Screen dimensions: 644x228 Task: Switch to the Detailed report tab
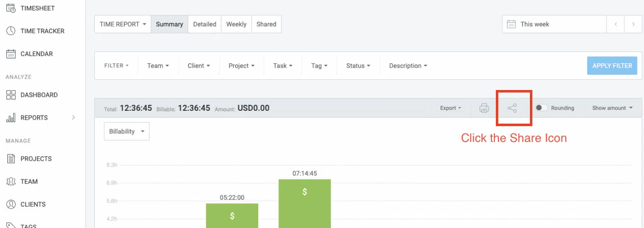click(x=204, y=24)
